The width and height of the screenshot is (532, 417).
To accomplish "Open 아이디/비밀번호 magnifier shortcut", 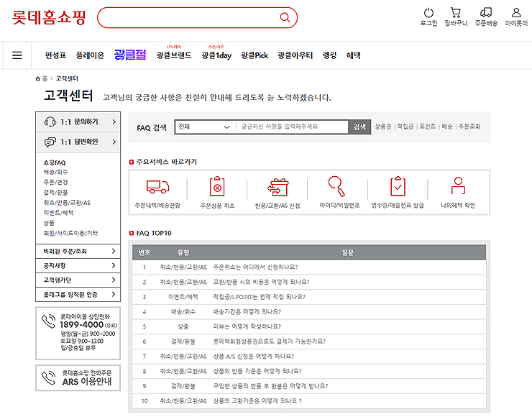I will click(336, 186).
